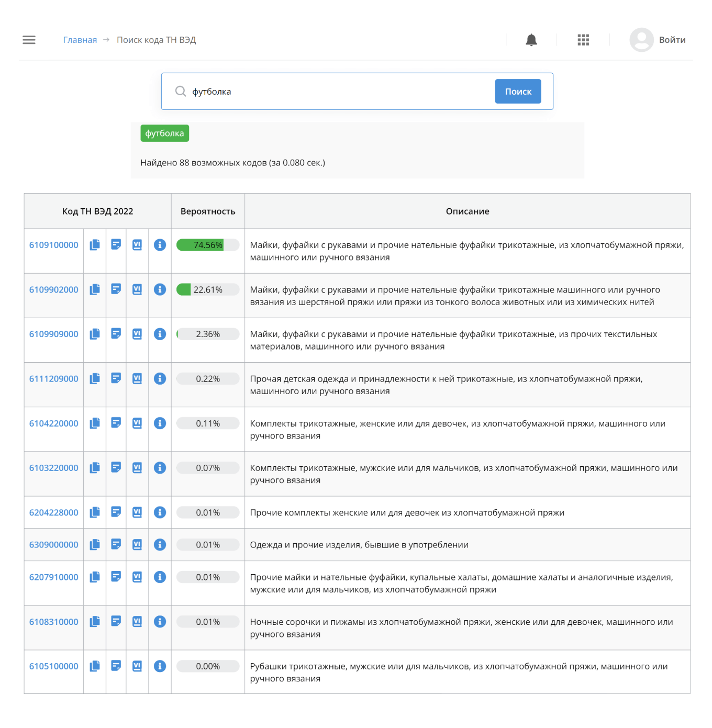Open code link 6103220000
The width and height of the screenshot is (712, 728).
[x=54, y=468]
